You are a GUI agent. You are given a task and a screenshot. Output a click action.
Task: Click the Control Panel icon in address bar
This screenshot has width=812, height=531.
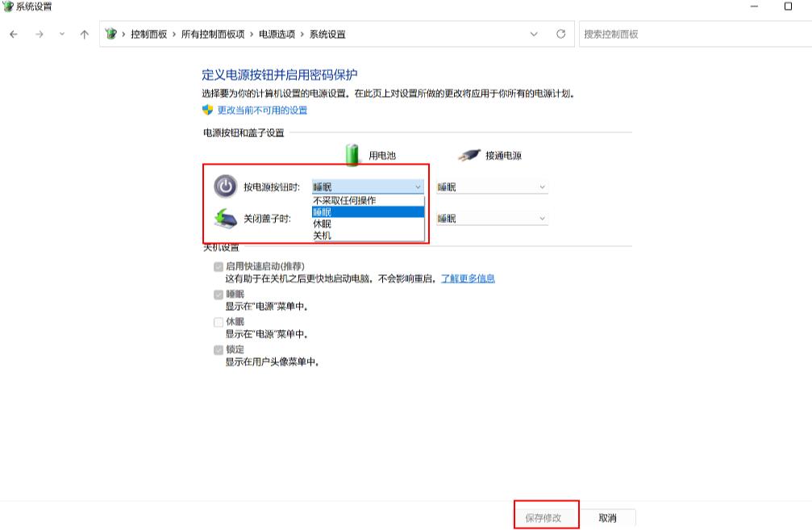(110, 34)
